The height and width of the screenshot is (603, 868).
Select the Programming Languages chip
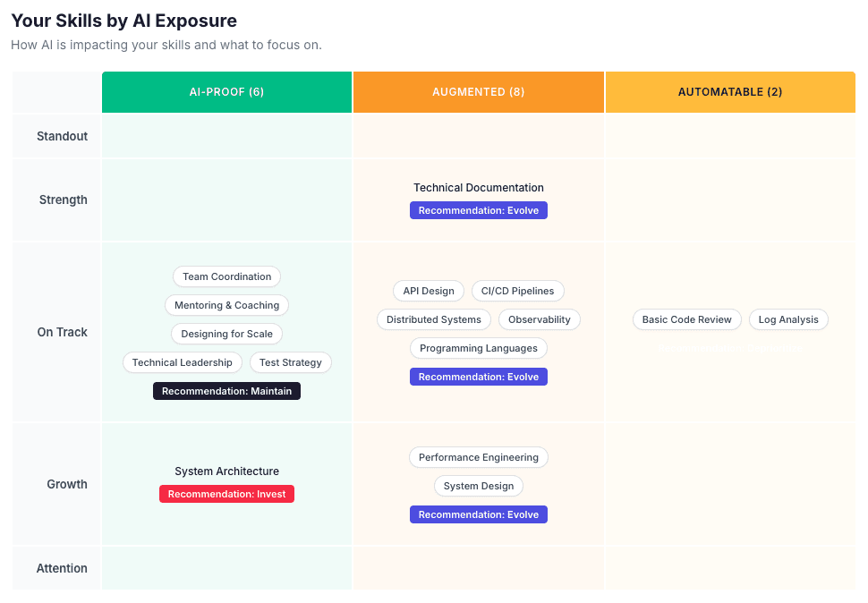click(x=478, y=349)
